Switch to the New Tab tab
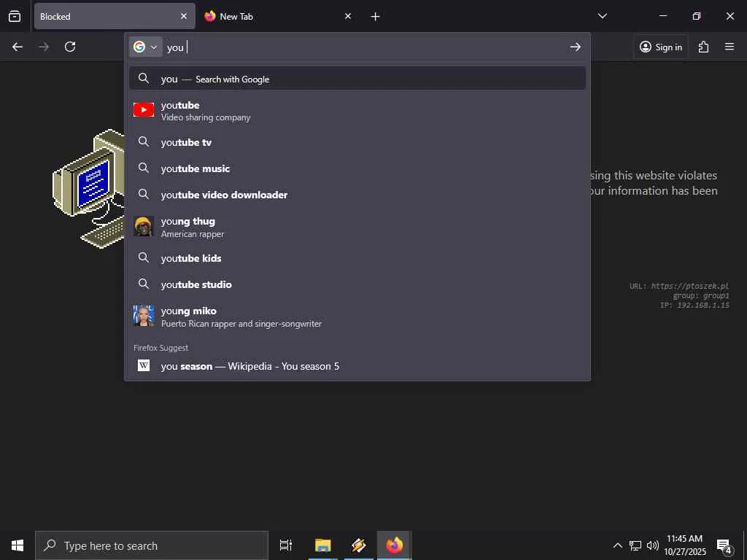Screen dimensions: 747x560 [x=278, y=16]
